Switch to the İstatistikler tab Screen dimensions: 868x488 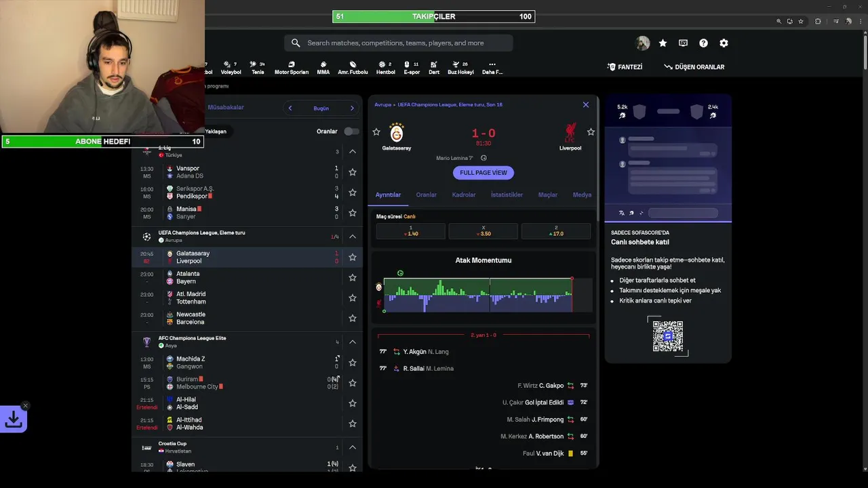507,195
